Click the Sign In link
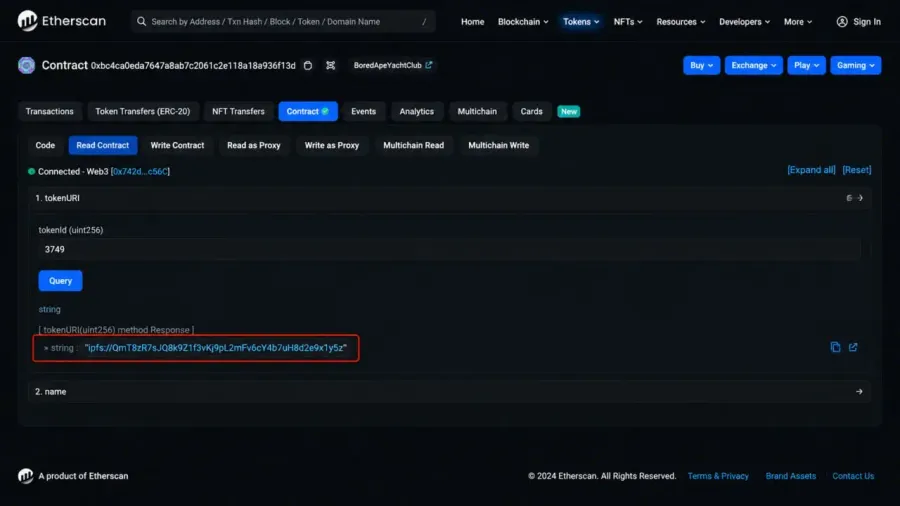The image size is (900, 506). point(867,22)
